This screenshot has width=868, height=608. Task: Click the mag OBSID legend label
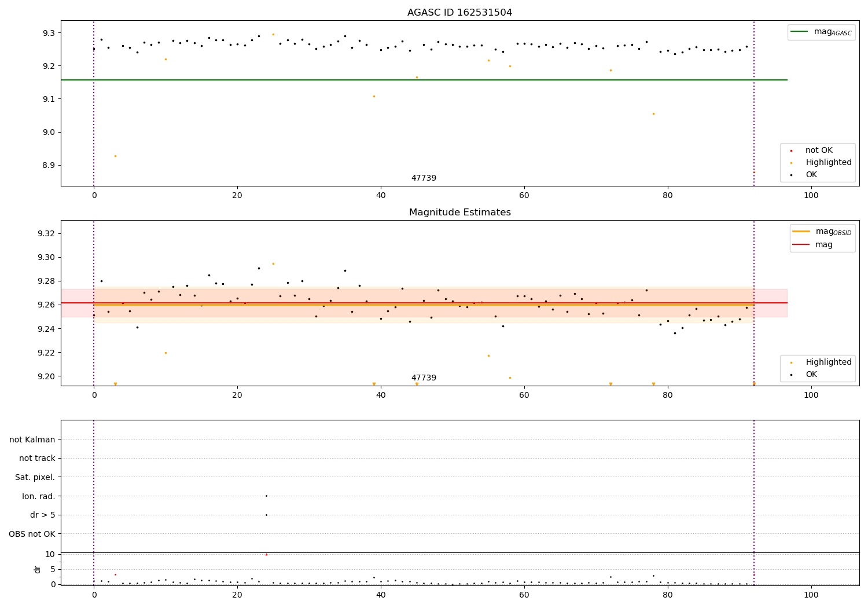[x=834, y=232]
